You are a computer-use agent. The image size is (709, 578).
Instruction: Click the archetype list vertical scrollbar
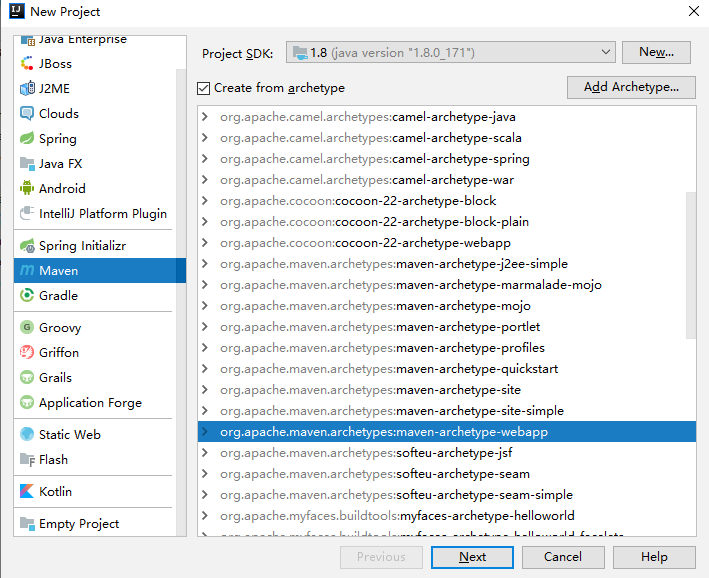[x=690, y=265]
